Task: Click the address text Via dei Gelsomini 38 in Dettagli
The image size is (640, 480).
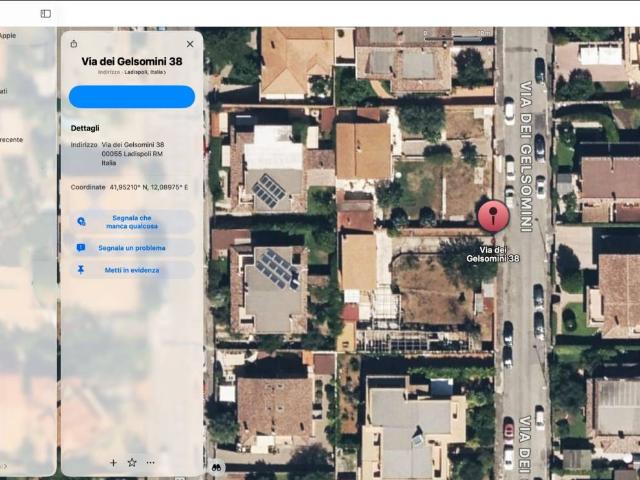Action: pos(133,144)
